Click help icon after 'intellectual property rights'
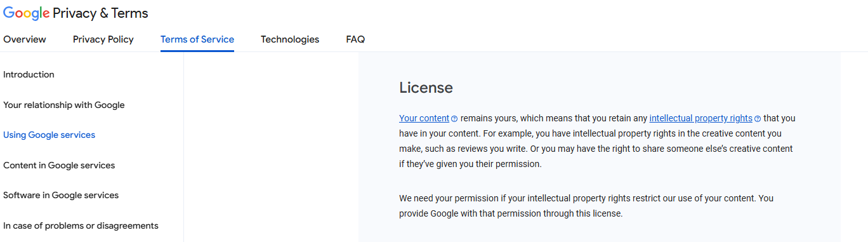The width and height of the screenshot is (868, 242). coord(758,119)
